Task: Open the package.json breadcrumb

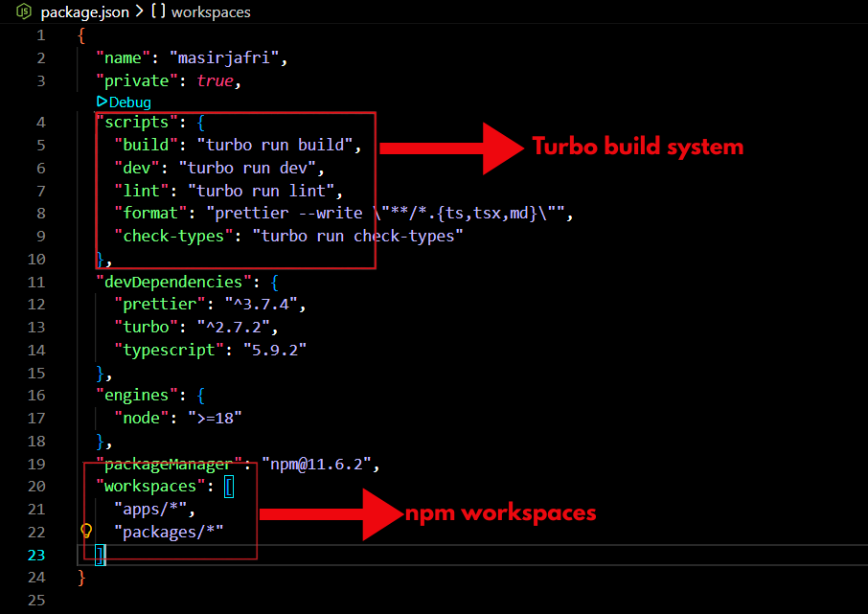Action: 84,12
